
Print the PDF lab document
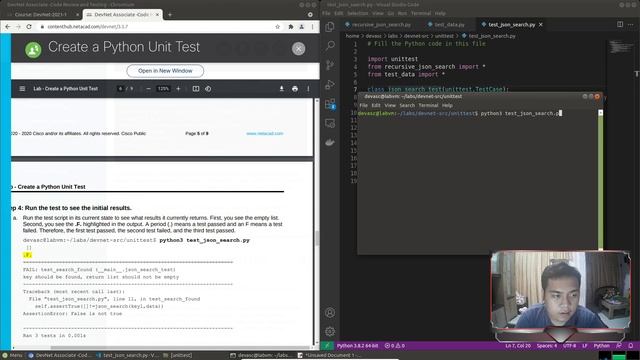coord(295,89)
